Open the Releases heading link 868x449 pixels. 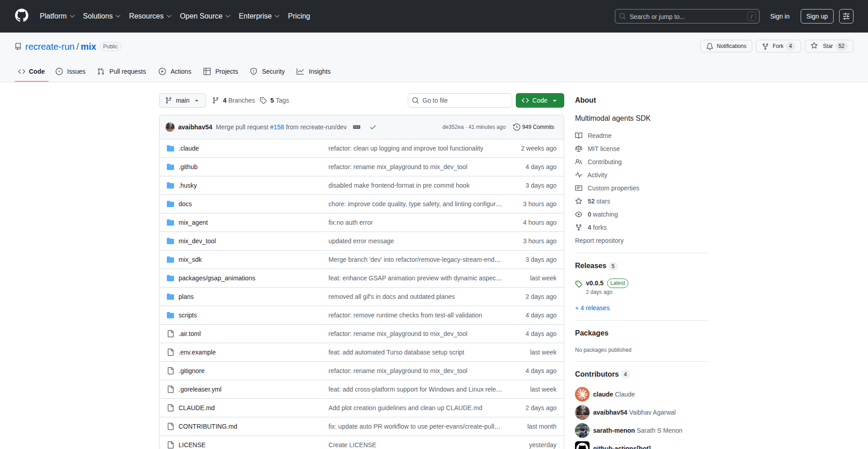590,266
